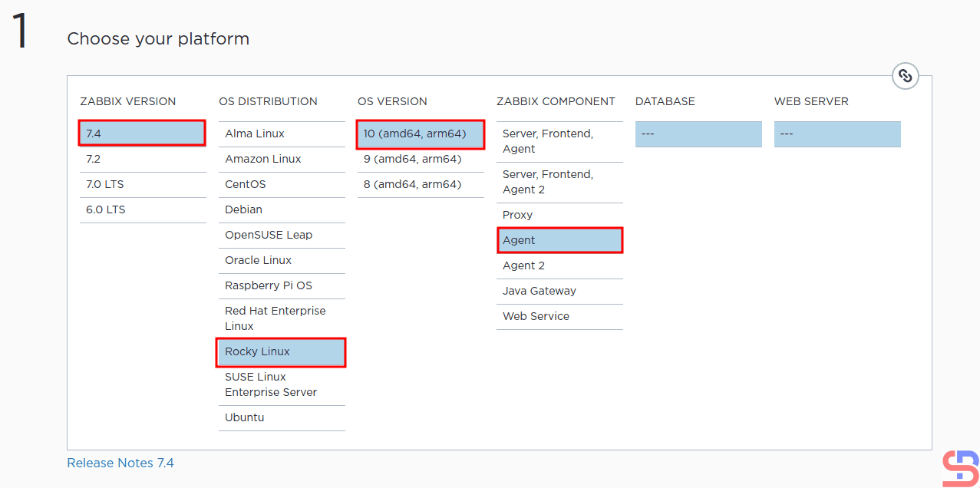This screenshot has height=488, width=980.
Task: Open the Release Notes 7.4 link
Action: point(120,463)
